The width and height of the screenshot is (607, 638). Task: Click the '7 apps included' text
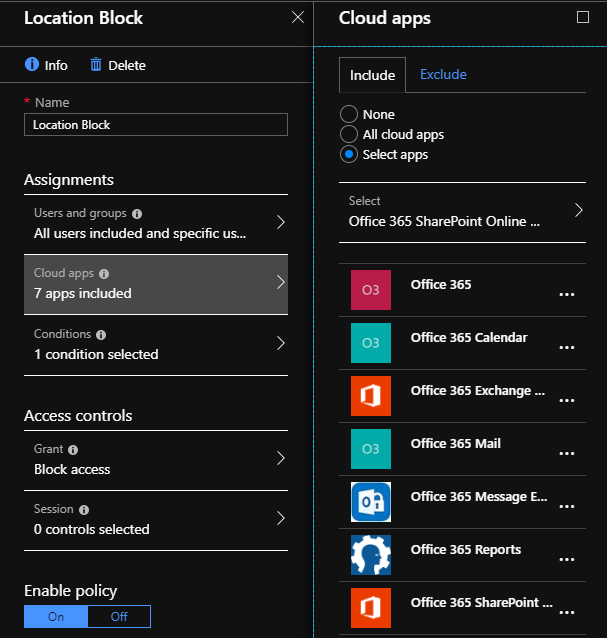coord(83,293)
